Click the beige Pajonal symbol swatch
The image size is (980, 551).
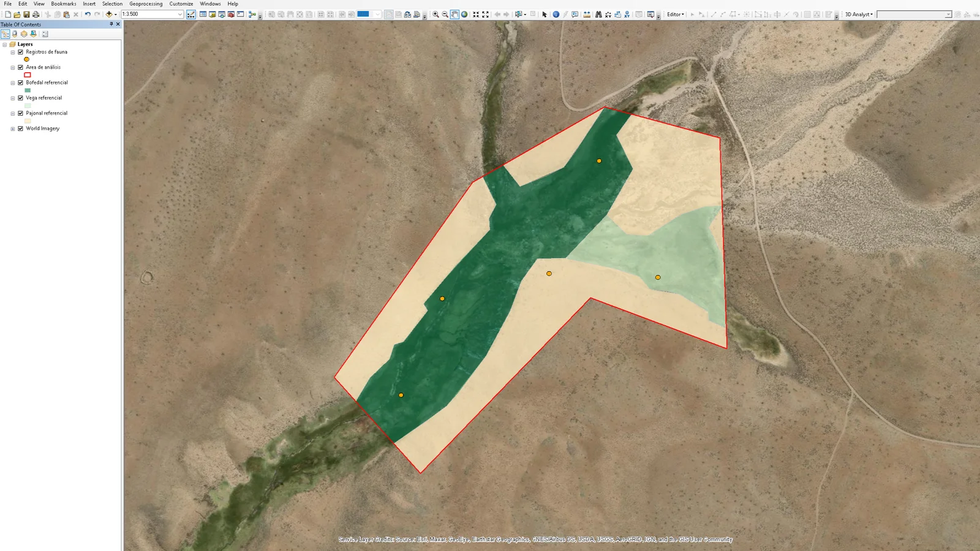click(x=27, y=121)
